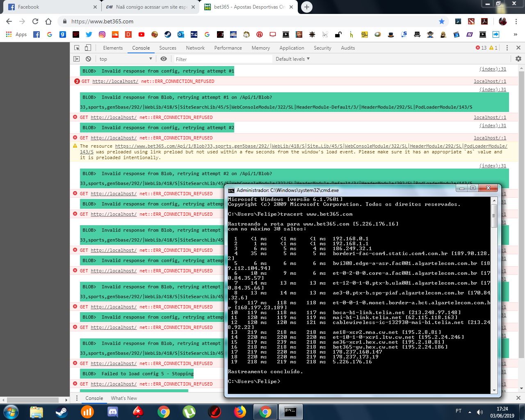Open the Windows Start menu
The height and width of the screenshot is (420, 525).
[11, 411]
